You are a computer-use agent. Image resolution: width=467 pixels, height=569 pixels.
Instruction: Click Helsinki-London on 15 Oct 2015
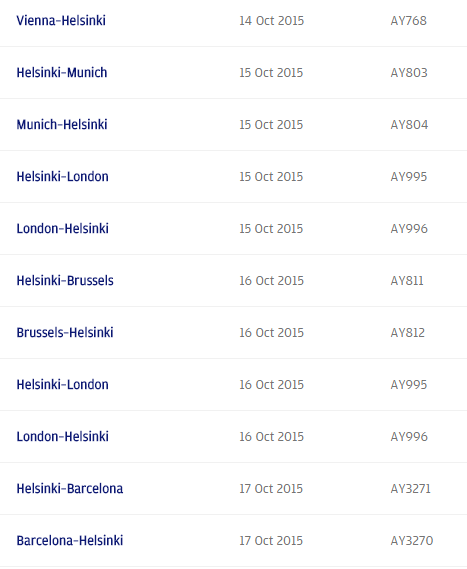tap(62, 177)
